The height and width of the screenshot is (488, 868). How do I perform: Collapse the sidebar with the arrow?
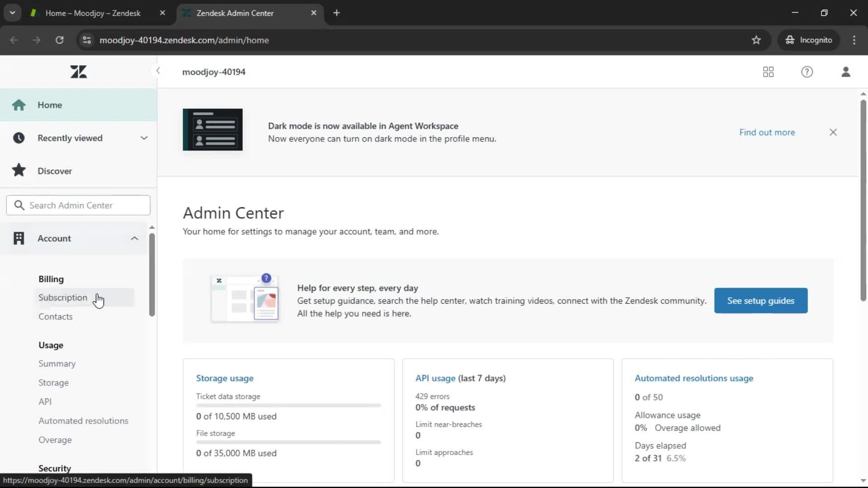[158, 71]
